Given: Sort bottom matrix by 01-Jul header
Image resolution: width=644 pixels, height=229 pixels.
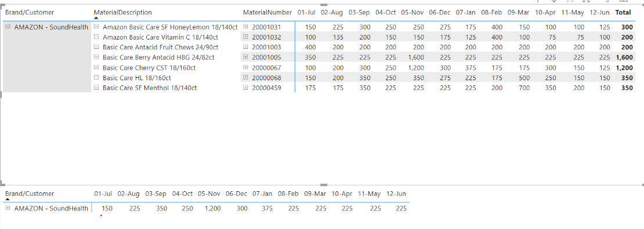Looking at the screenshot, I should pos(103,194).
